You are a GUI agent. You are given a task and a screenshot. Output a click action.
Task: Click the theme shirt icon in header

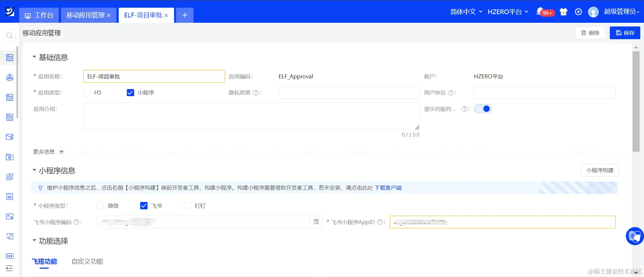click(x=563, y=12)
